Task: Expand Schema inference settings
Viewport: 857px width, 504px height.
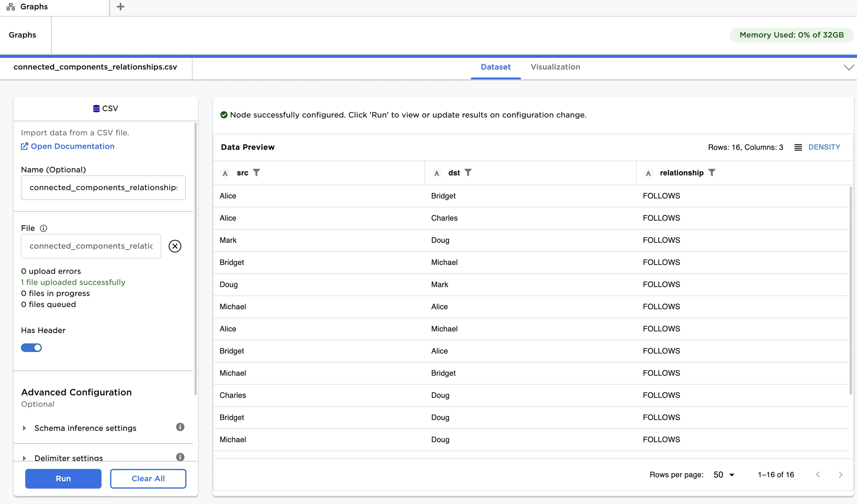Action: [24, 428]
